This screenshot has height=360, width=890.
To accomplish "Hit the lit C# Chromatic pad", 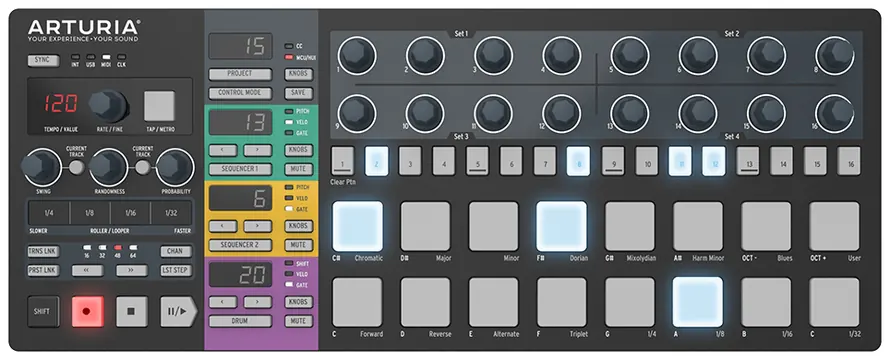I will point(358,226).
